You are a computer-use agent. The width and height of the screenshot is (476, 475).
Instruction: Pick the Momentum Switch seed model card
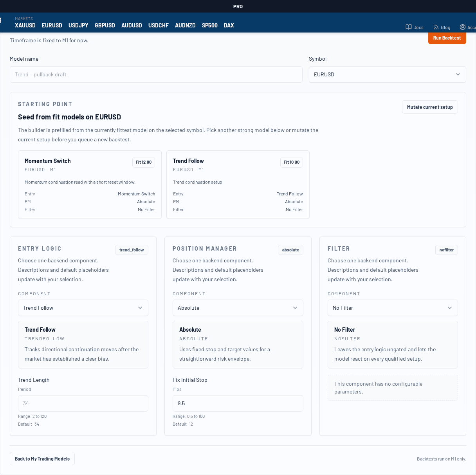click(x=90, y=184)
